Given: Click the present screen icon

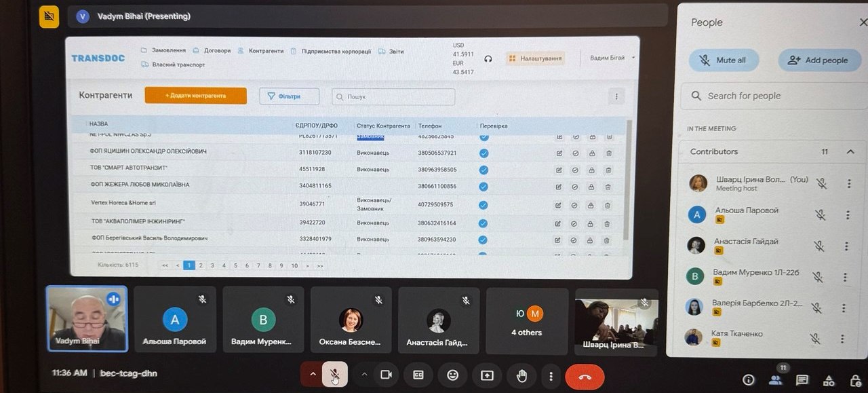Looking at the screenshot, I should point(487,375).
